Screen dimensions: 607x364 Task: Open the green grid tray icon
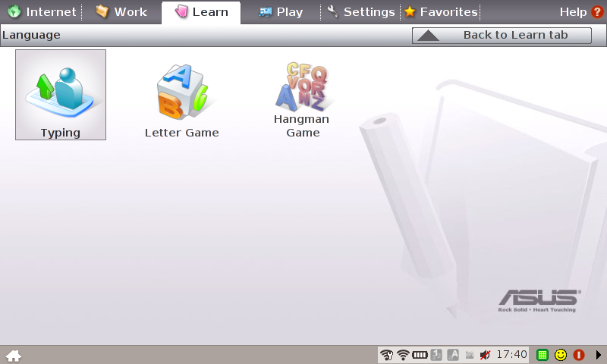coord(543,355)
